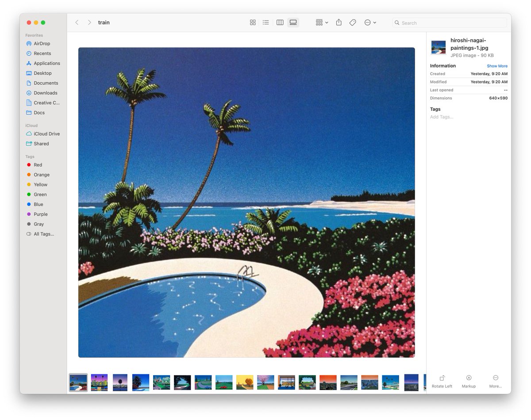
Task: Click the Search field
Action: [449, 23]
